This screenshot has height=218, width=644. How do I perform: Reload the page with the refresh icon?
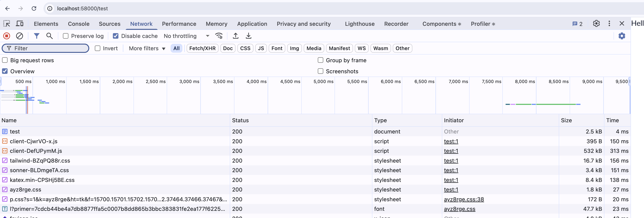34,8
